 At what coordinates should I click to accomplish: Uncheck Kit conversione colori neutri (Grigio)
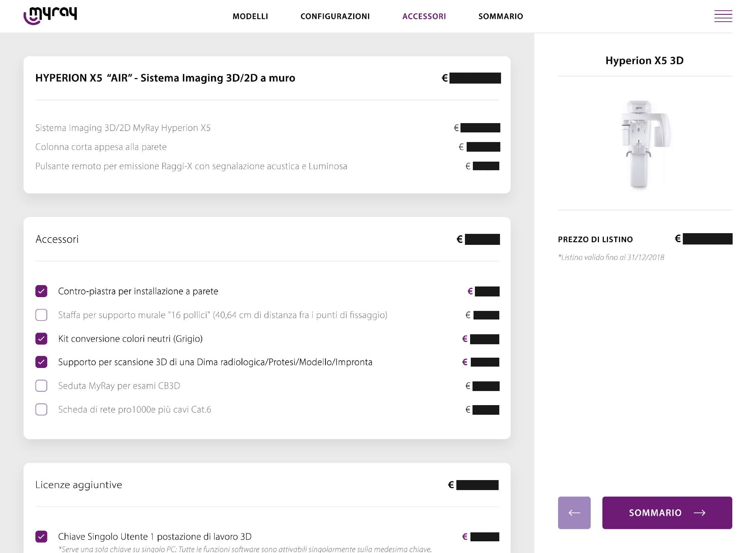click(x=41, y=338)
